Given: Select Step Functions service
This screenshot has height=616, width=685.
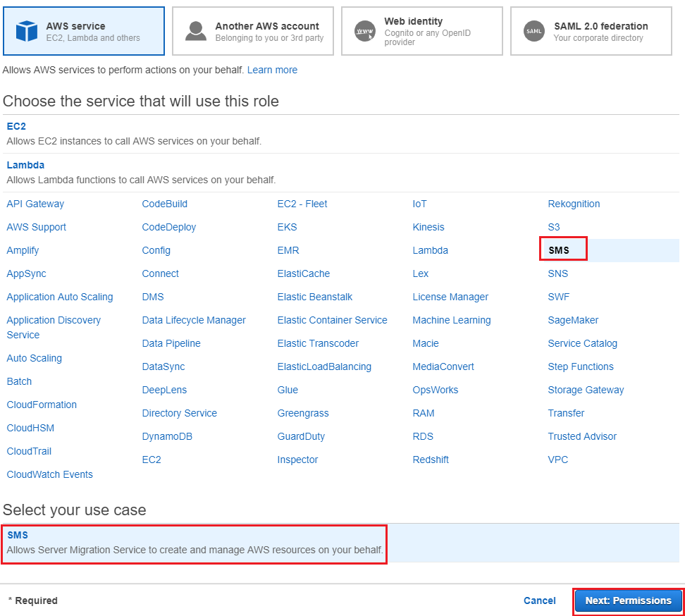Looking at the screenshot, I should (581, 366).
